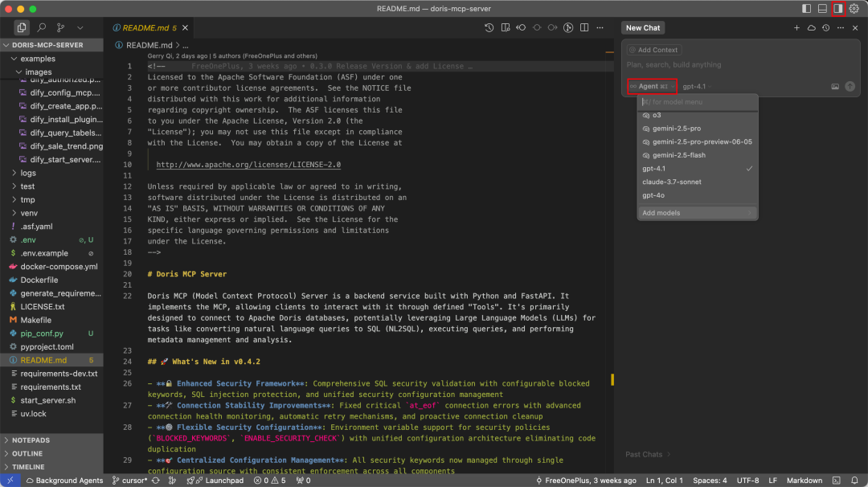Open the Apache license URL link
Image resolution: width=868 pixels, height=487 pixels.
tap(248, 164)
